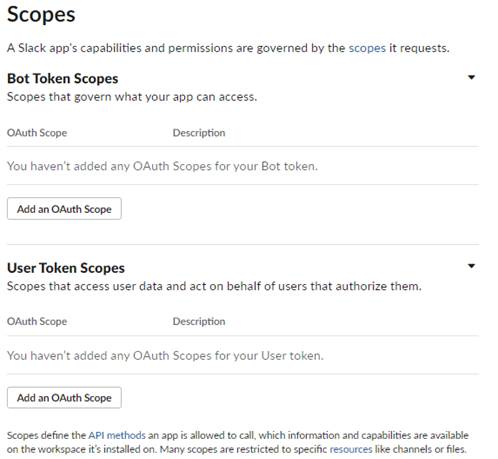Screen dimensions: 498x459
Task: Add an OAuth Scope for Bot token
Action: (64, 209)
